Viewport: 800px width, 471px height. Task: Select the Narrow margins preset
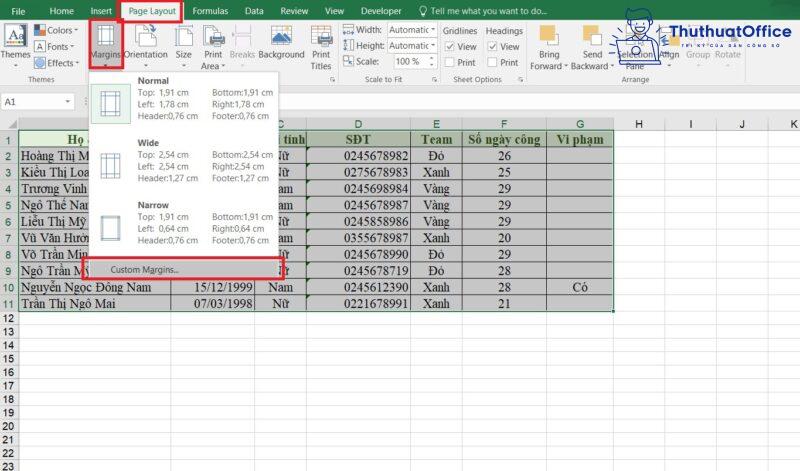pos(184,224)
